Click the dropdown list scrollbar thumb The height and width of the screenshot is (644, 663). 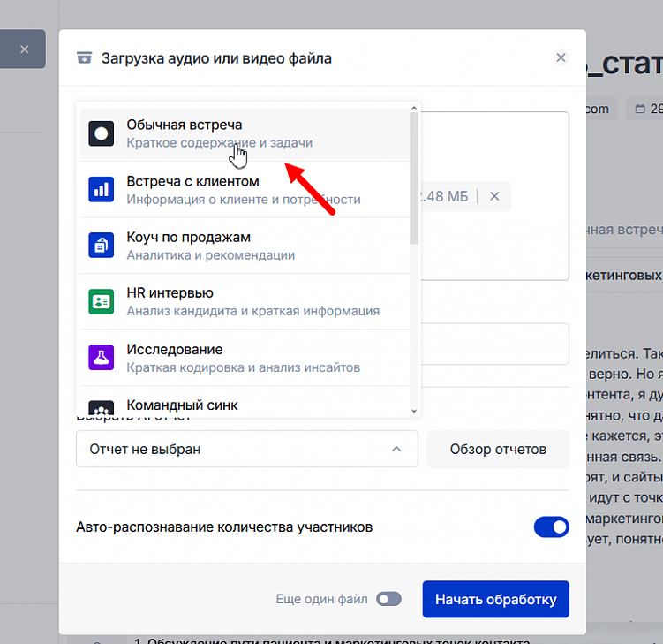click(414, 178)
